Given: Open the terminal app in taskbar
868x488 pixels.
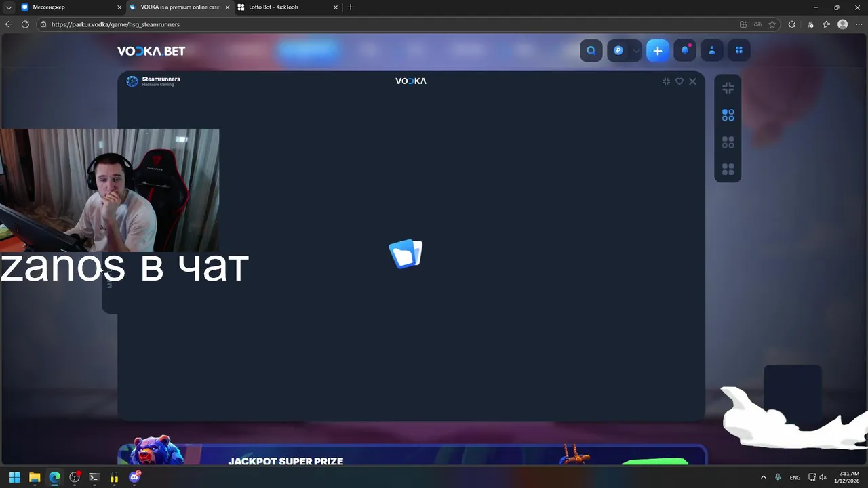Looking at the screenshot, I should [x=94, y=477].
